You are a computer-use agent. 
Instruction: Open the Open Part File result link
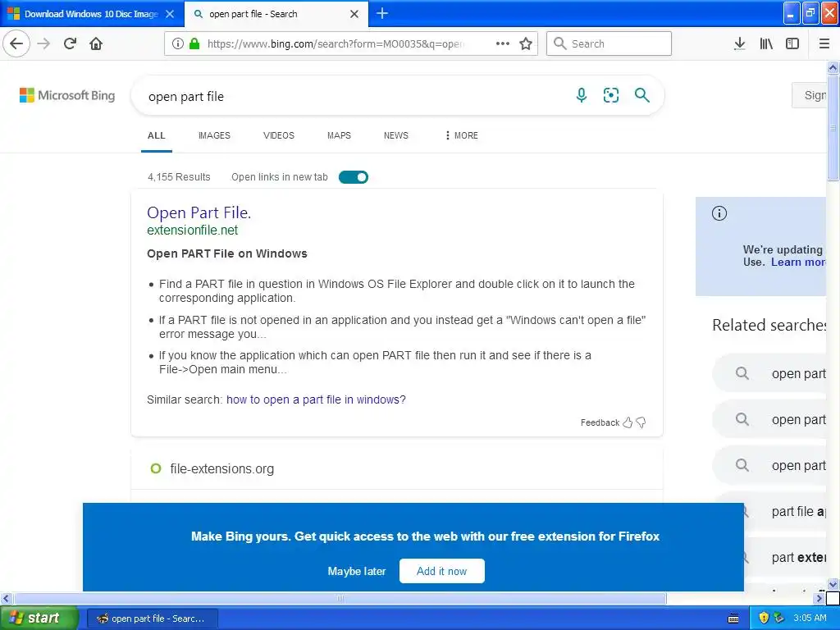199,212
